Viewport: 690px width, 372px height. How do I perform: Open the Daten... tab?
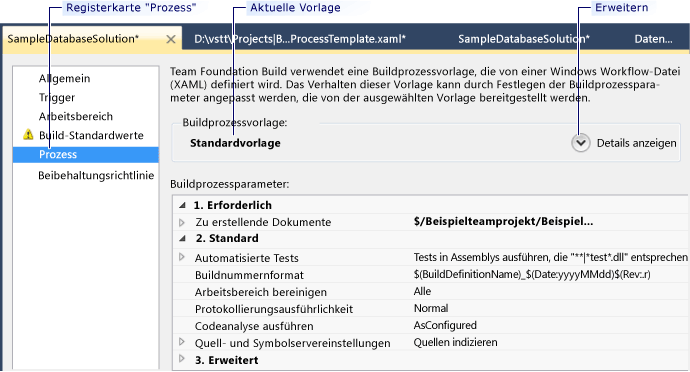[x=653, y=39]
